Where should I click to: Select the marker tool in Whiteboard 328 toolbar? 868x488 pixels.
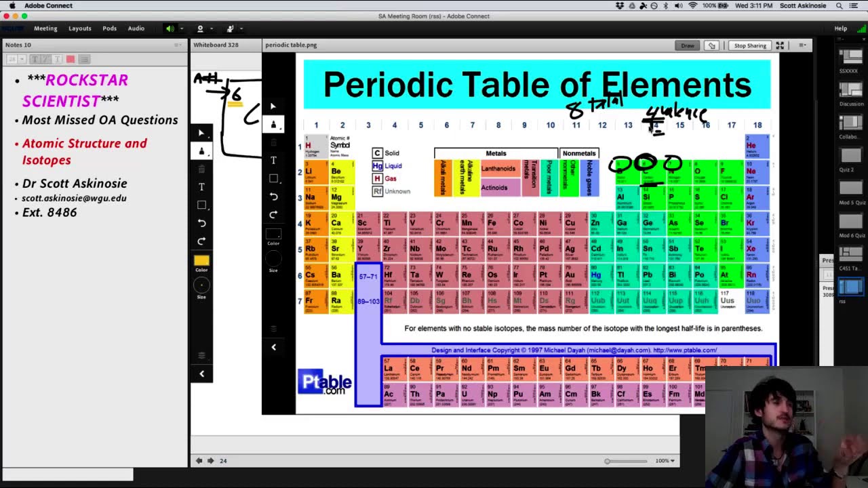coord(201,151)
